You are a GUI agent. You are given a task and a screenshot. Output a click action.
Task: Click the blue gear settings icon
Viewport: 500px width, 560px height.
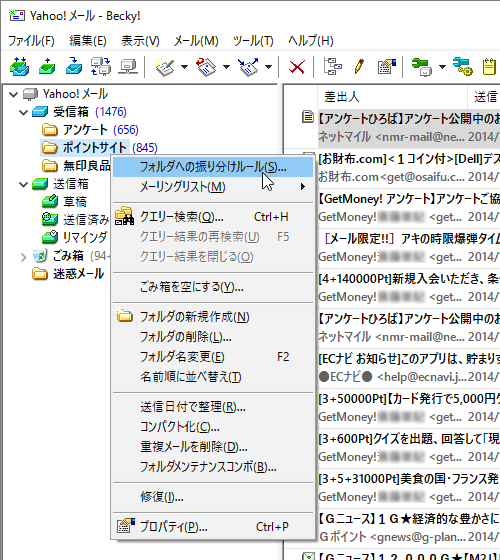click(462, 66)
